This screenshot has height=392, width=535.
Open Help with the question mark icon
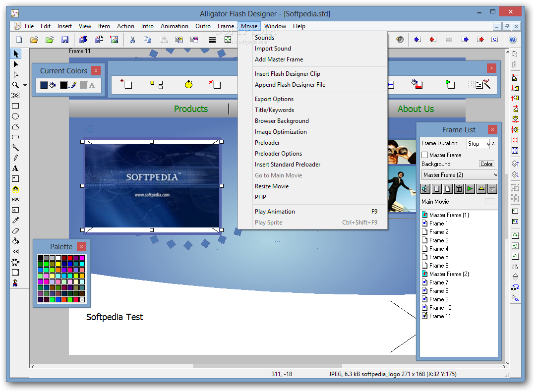click(513, 40)
